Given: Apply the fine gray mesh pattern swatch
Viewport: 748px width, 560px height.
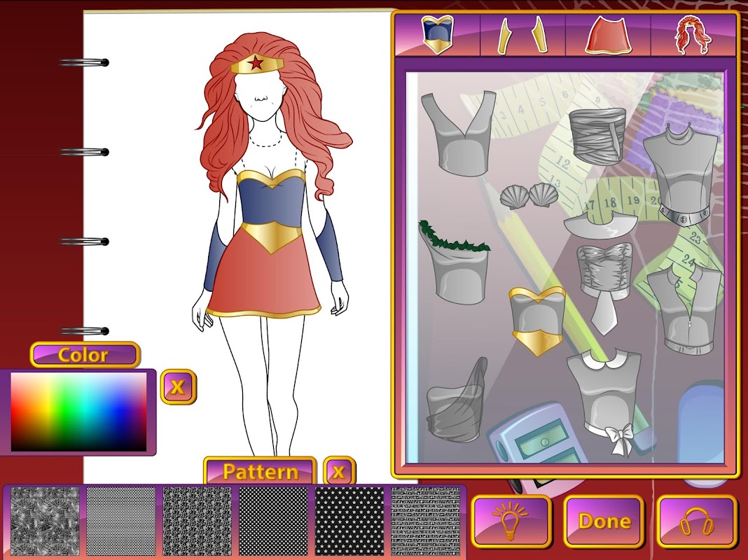Looking at the screenshot, I should click(x=121, y=521).
